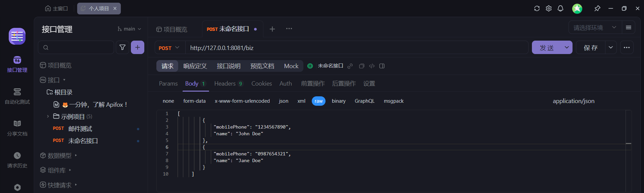Select binary body type

tap(339, 101)
